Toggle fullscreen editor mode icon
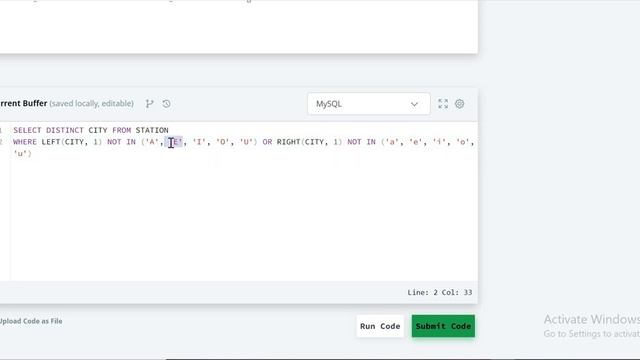The image size is (640, 360). [443, 104]
